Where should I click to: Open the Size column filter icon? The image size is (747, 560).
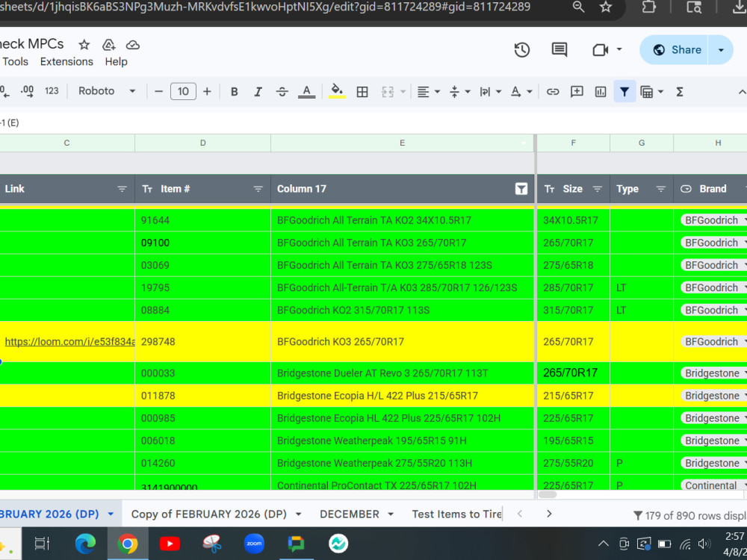click(x=597, y=189)
